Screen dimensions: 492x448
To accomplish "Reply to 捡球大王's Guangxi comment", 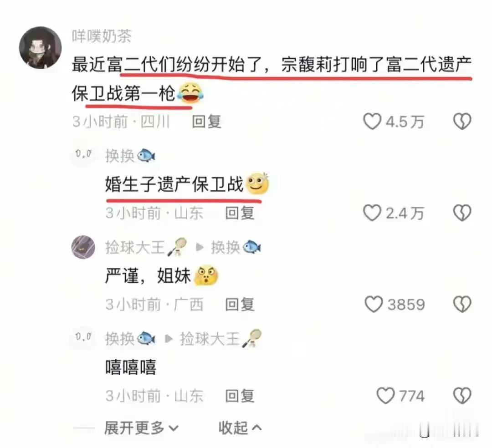I will point(240,305).
